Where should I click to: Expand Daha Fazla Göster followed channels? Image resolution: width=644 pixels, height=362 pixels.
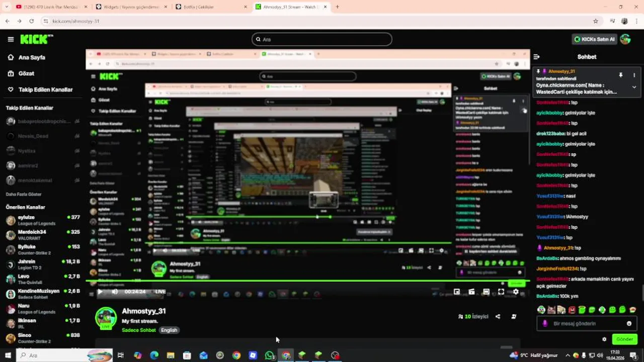pyautogui.click(x=24, y=194)
